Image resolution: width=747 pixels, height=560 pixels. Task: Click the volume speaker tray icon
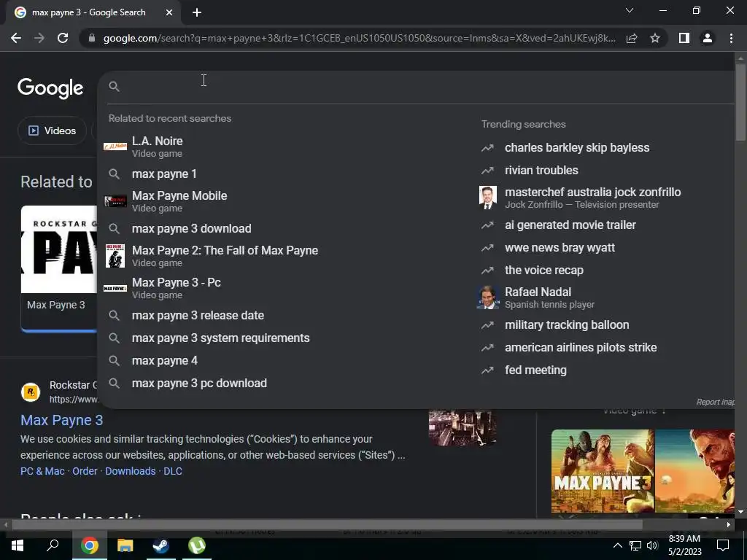tap(652, 545)
